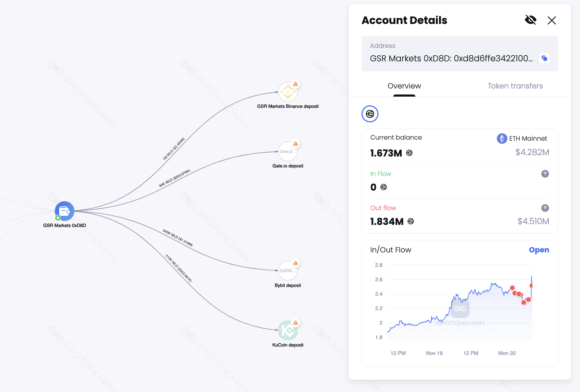Expand the In/Out Flow chart via Open
This screenshot has height=392, width=580.
tap(539, 250)
